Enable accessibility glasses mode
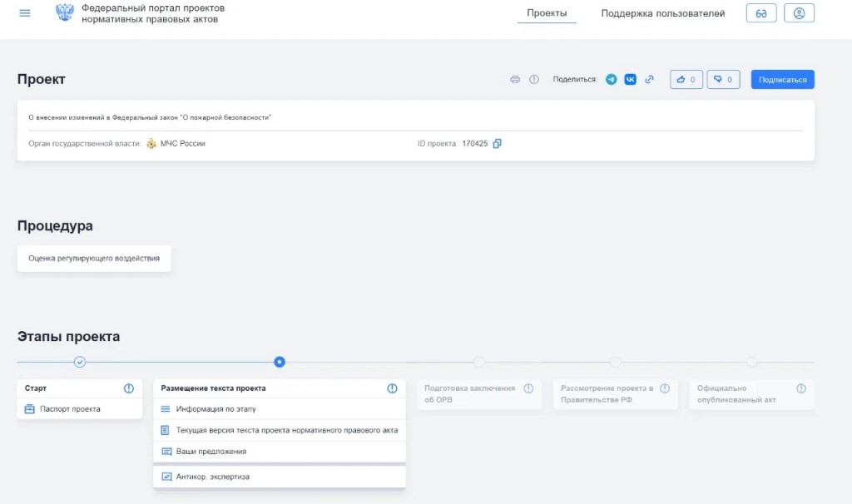852x504 pixels. coord(761,13)
